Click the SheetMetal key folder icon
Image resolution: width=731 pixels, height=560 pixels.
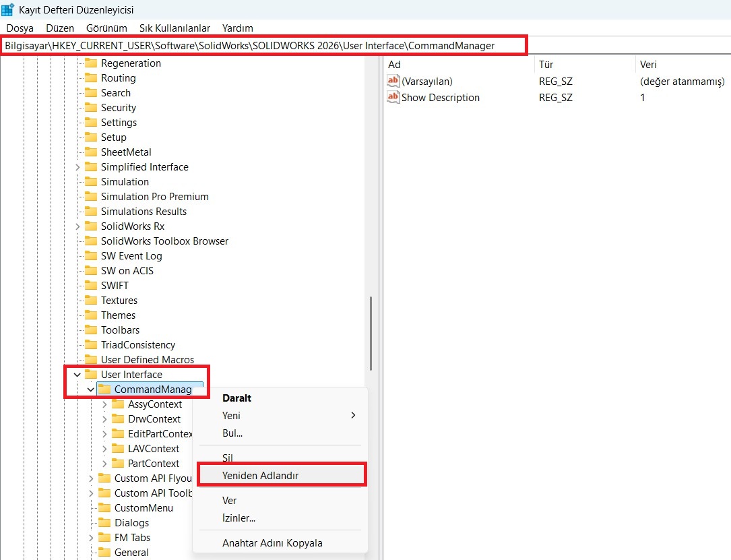(91, 152)
